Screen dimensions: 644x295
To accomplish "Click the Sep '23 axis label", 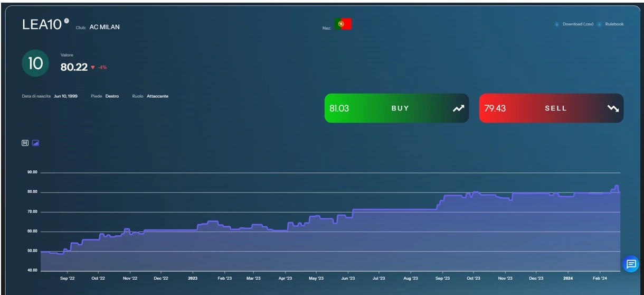I will 442,278.
